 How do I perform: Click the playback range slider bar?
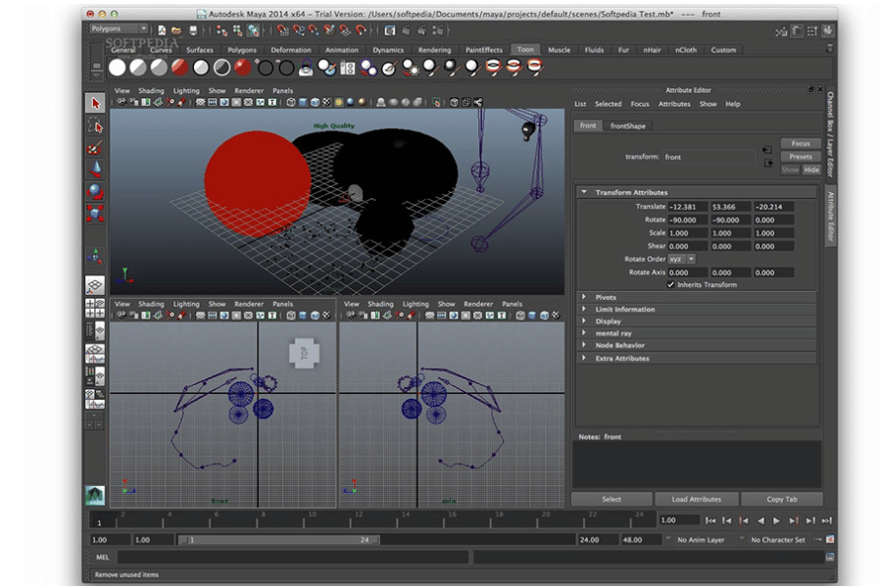click(x=280, y=540)
